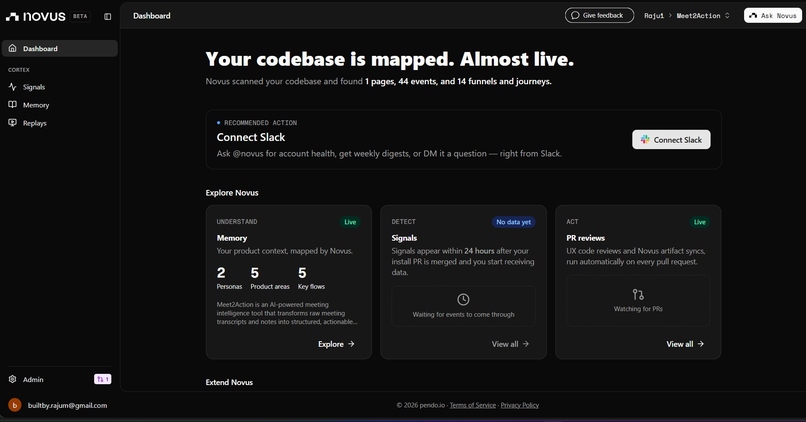
Task: Click the Ask Novus button
Action: 773,15
